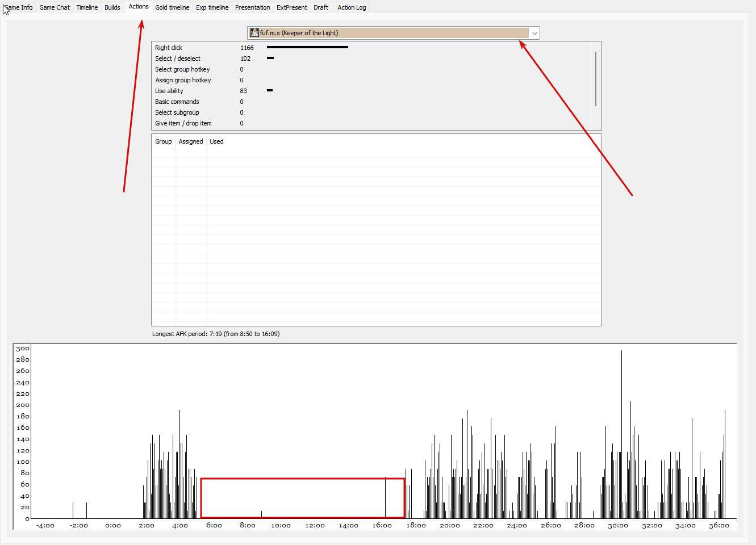Click the 100 value on chart axis
756x545 pixels.
23,462
